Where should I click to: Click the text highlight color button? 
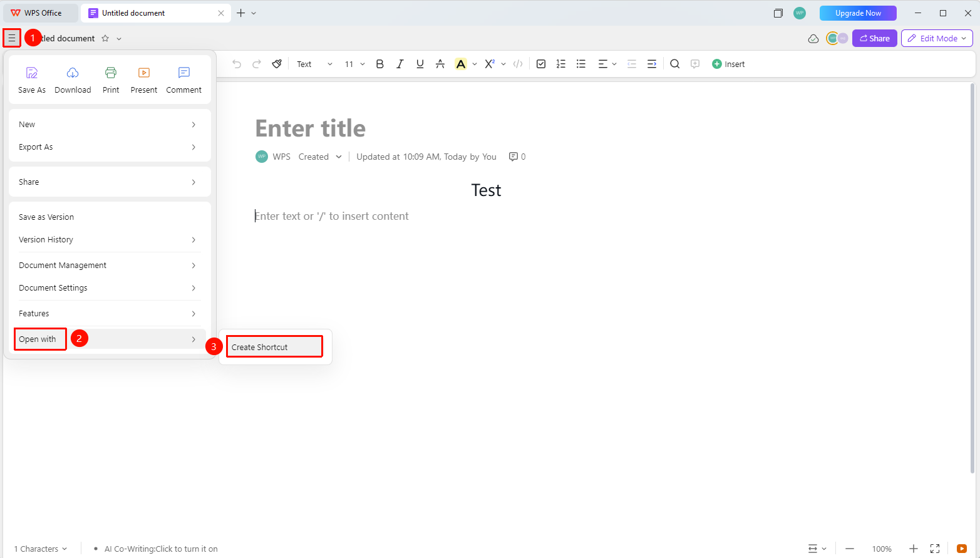(461, 64)
